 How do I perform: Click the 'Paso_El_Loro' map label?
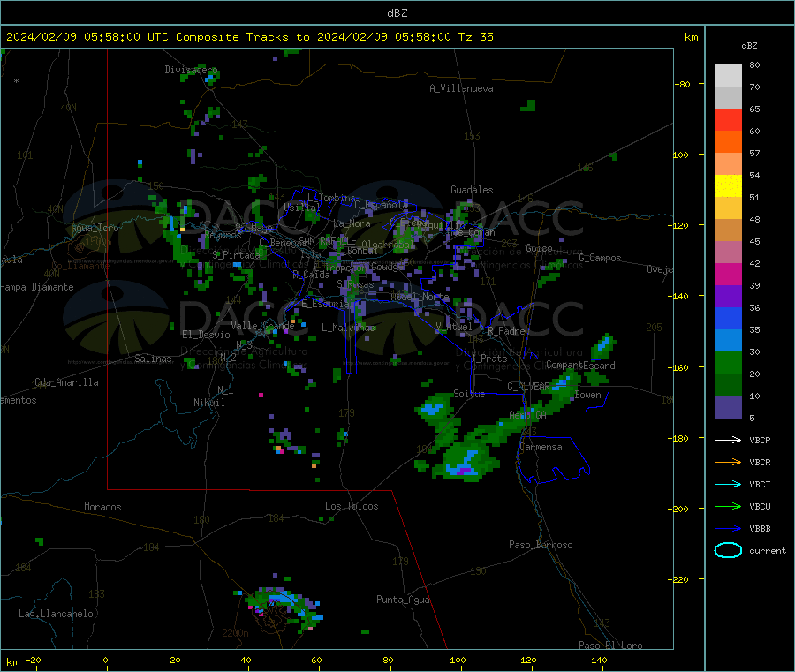pyautogui.click(x=610, y=646)
